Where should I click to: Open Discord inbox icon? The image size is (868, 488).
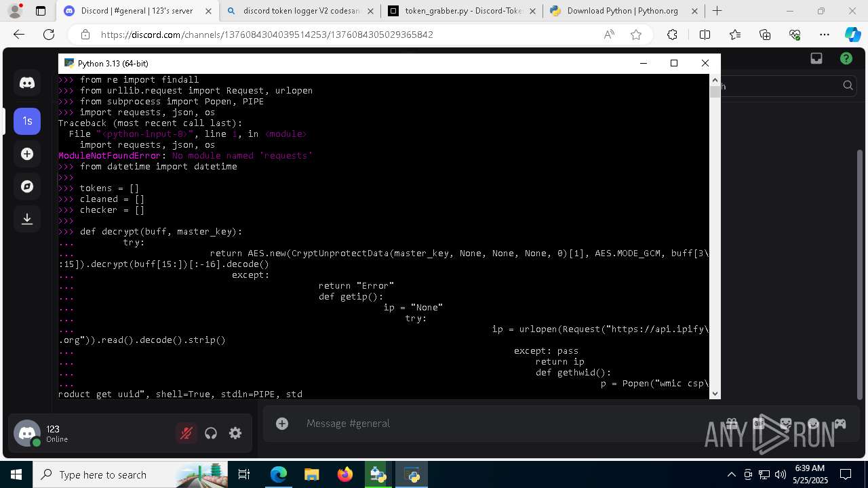pos(816,58)
